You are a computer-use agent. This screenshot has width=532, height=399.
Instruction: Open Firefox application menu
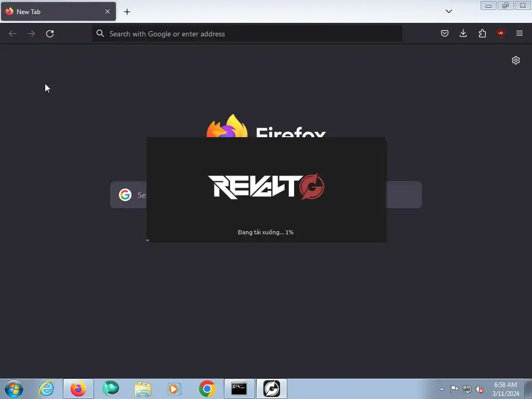point(519,33)
